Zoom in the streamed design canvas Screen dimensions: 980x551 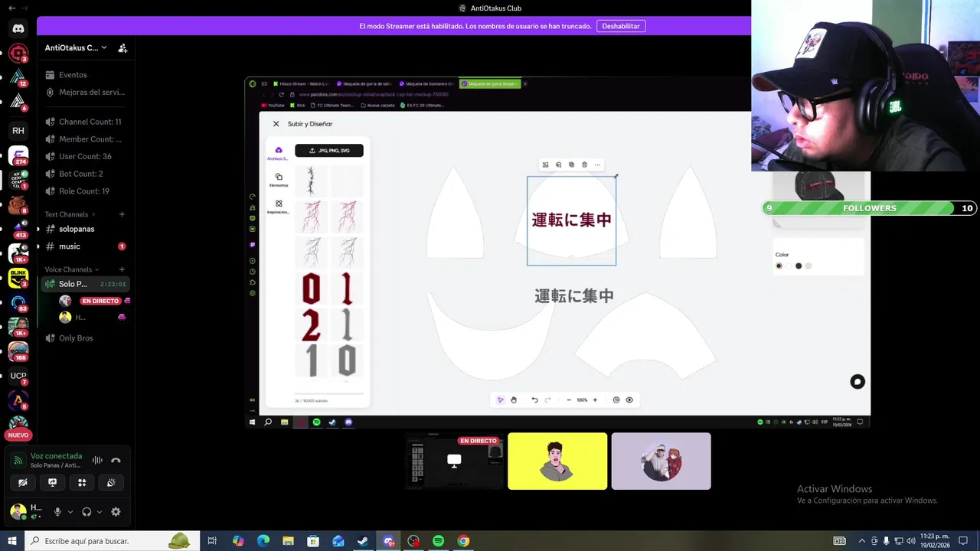[x=595, y=399]
